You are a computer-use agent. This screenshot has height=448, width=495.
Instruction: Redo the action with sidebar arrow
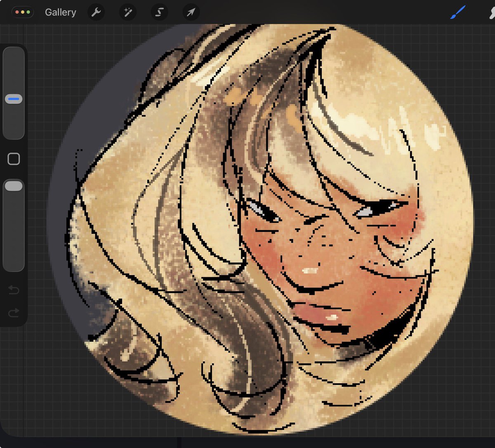click(14, 313)
